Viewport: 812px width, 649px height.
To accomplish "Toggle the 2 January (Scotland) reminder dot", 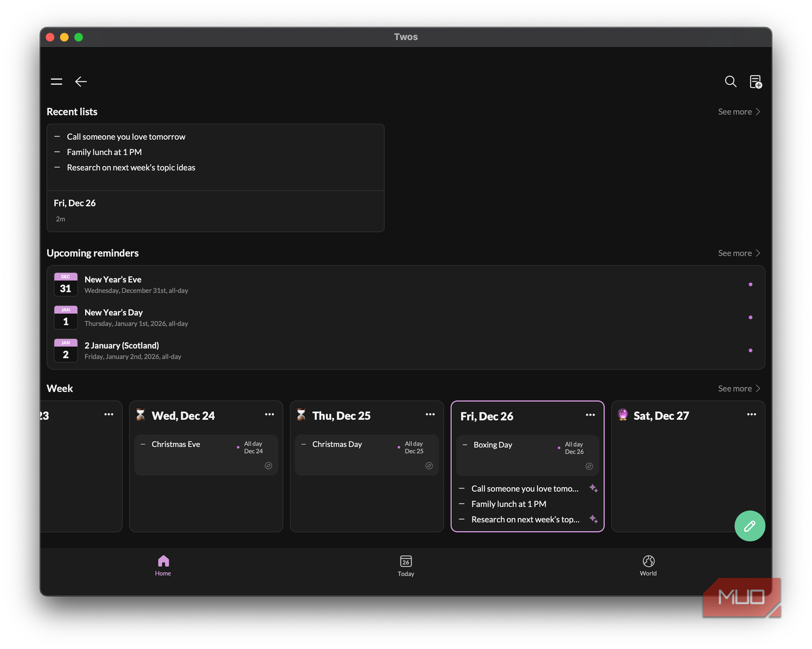I will (x=750, y=350).
